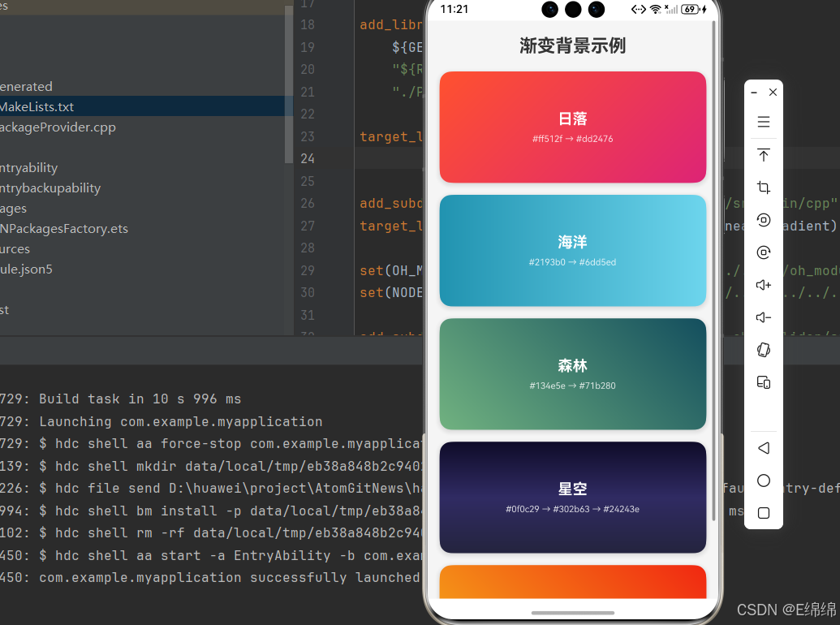
Task: Tap the phone bottom navigation gesture bar
Action: (x=573, y=613)
